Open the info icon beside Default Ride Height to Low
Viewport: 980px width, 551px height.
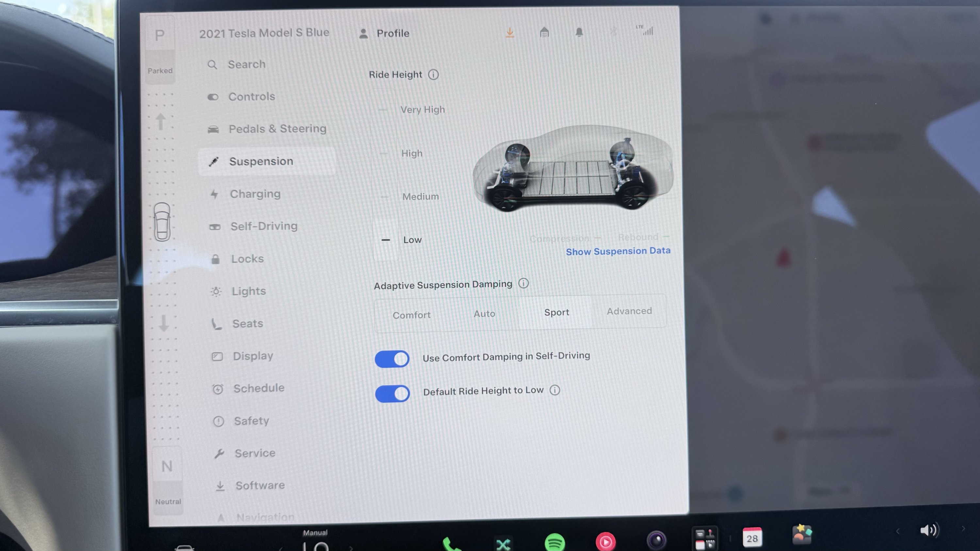point(555,390)
